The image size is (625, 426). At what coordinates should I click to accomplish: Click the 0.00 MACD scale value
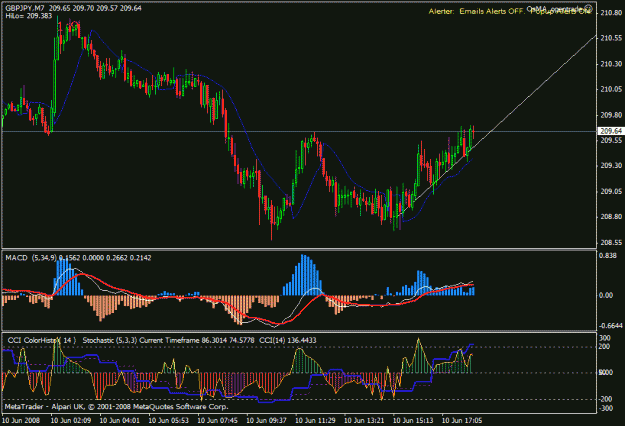click(606, 295)
